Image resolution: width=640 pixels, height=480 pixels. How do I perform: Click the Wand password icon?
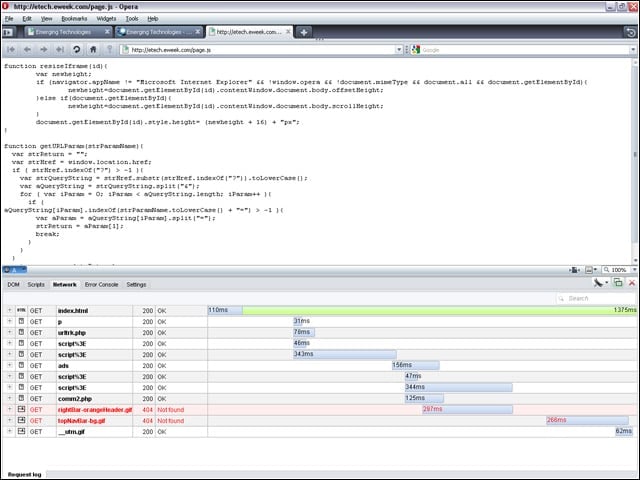tap(109, 50)
